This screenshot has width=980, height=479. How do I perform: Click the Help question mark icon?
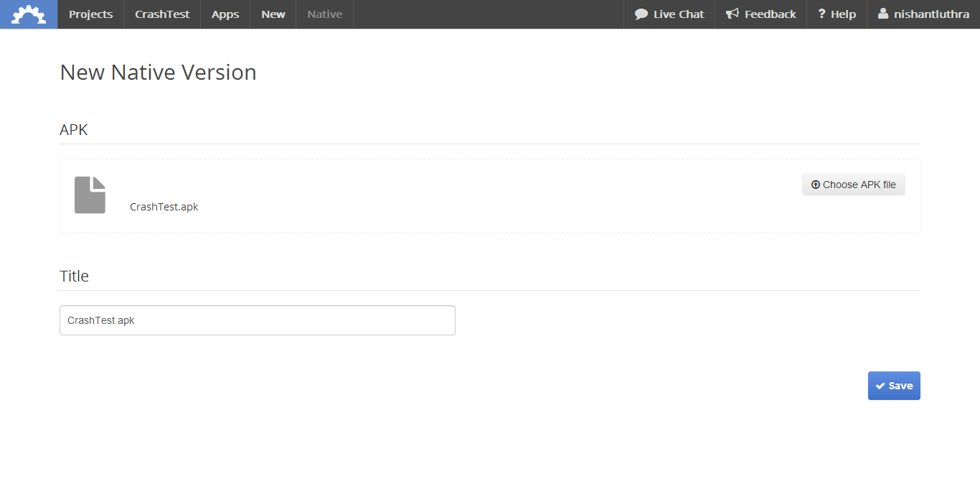click(x=821, y=14)
